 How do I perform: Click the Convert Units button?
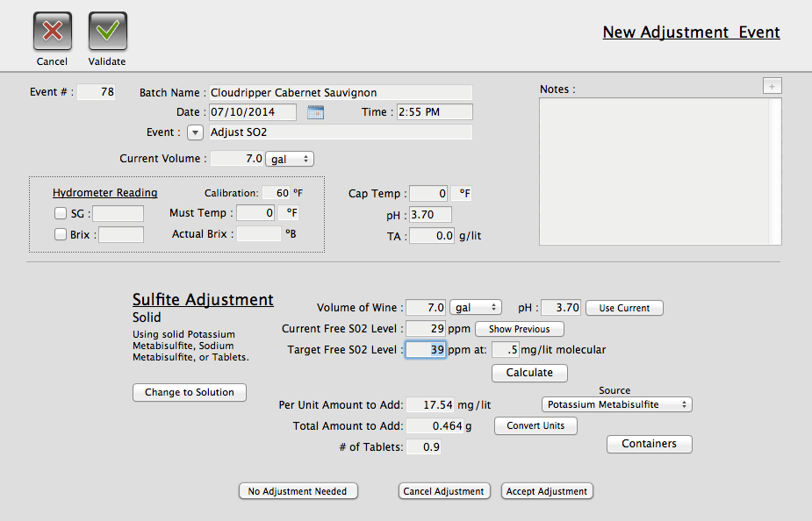[x=535, y=425]
